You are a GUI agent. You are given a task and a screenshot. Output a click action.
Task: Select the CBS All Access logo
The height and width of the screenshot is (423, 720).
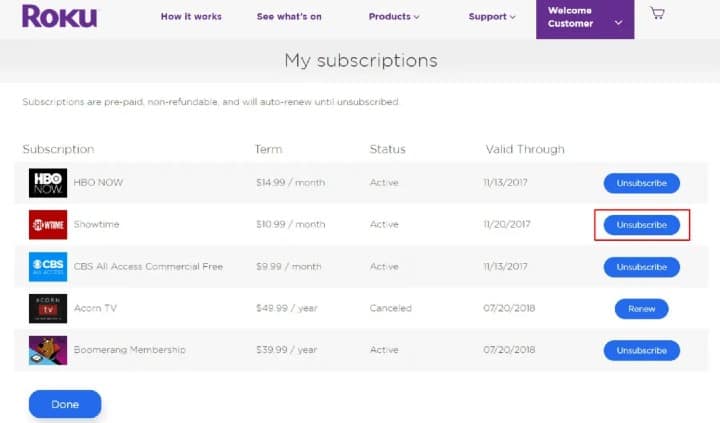tap(48, 266)
